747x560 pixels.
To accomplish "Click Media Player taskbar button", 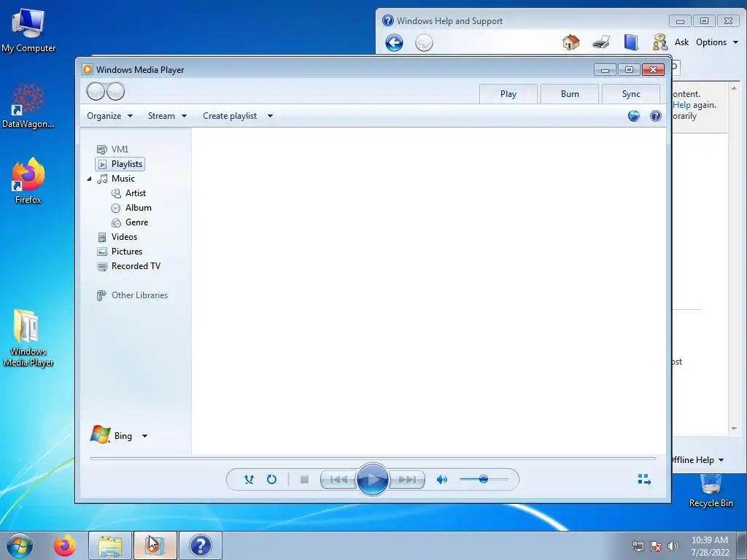I will click(x=155, y=545).
